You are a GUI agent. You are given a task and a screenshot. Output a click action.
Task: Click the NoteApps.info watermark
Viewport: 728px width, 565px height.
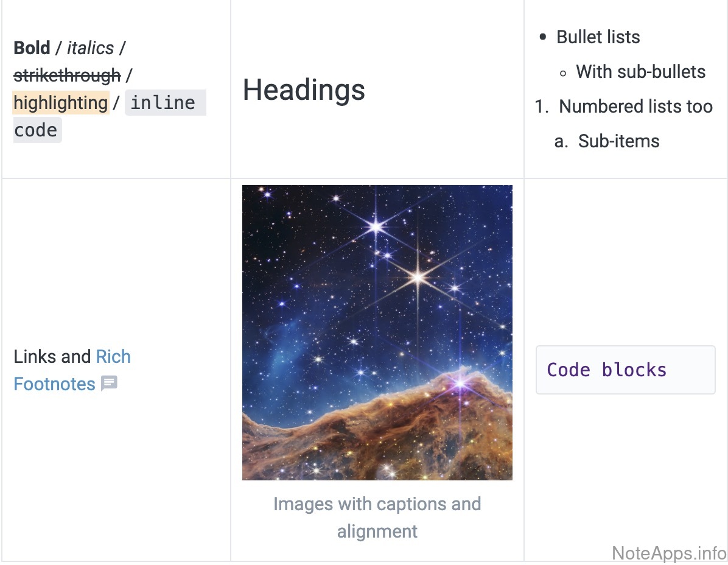(669, 553)
